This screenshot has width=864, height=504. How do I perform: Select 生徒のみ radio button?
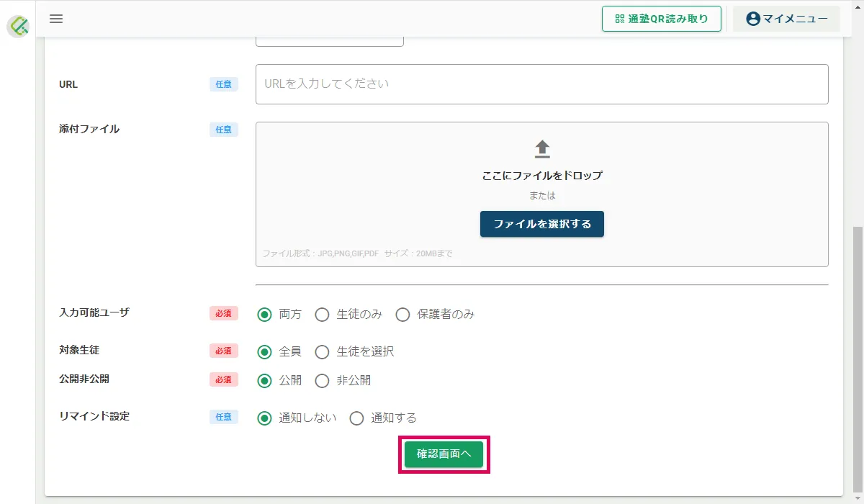[323, 315]
